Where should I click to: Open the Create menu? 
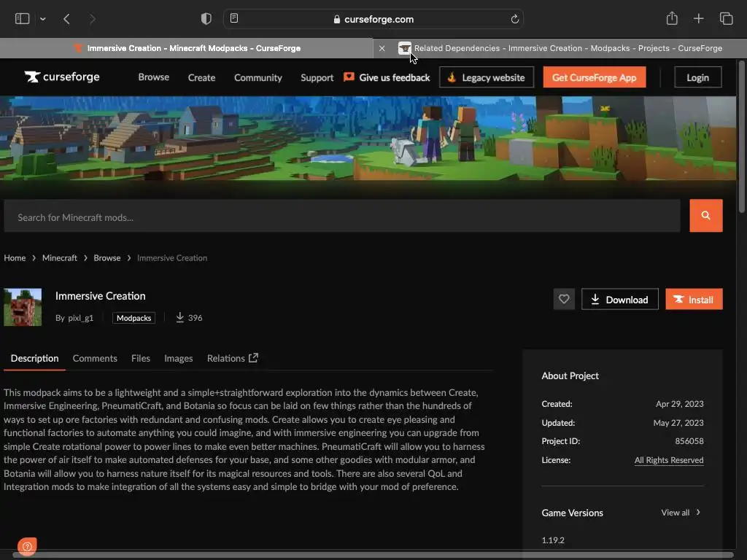pos(201,77)
